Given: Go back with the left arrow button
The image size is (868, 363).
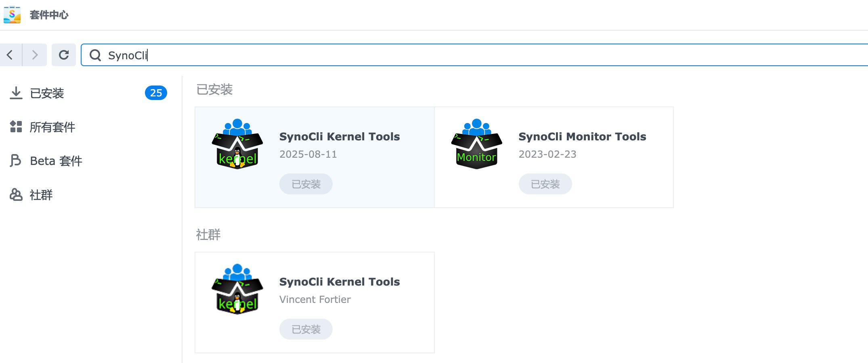Looking at the screenshot, I should (x=11, y=55).
